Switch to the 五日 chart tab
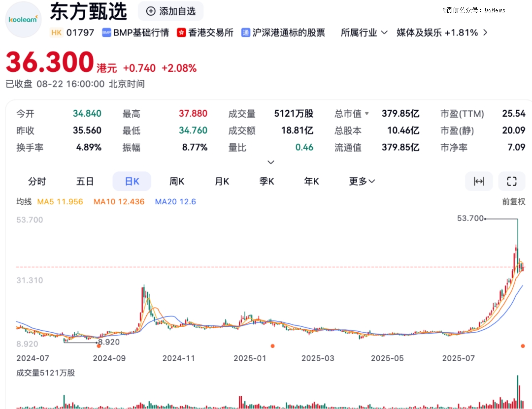 click(85, 181)
